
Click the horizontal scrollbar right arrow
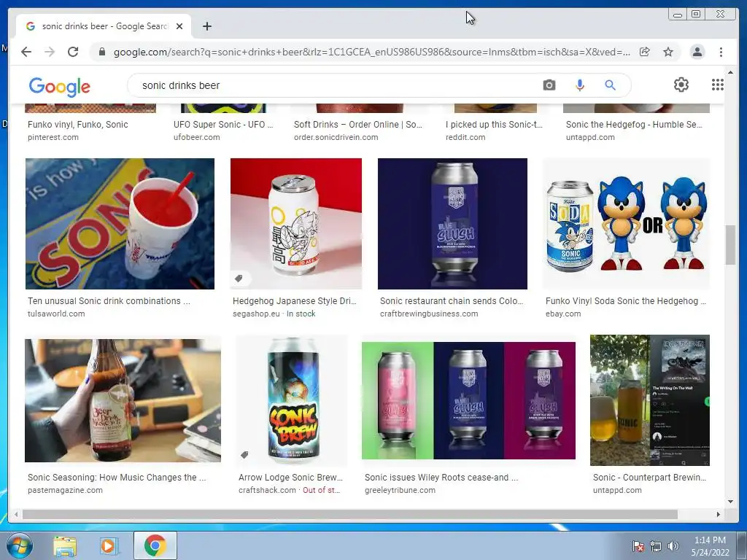pos(718,514)
